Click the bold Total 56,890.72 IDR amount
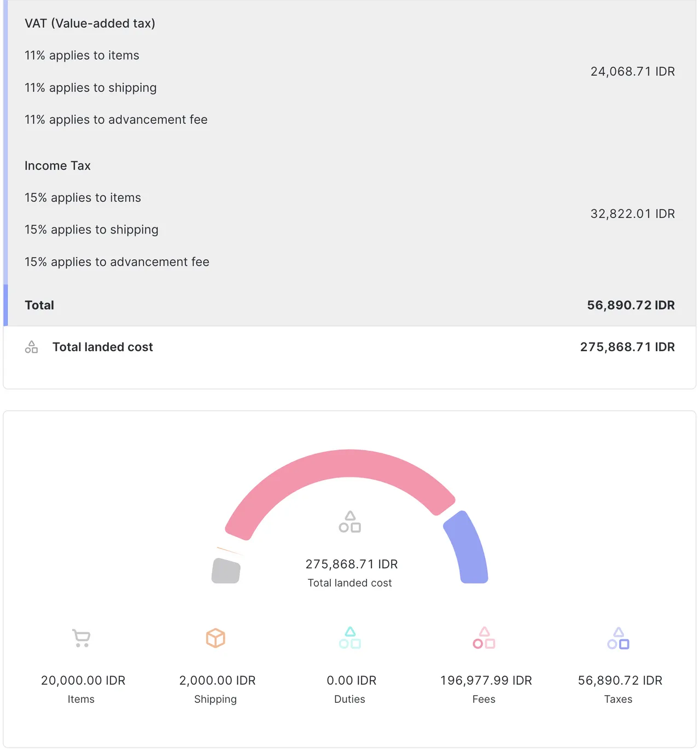 pyautogui.click(x=631, y=305)
